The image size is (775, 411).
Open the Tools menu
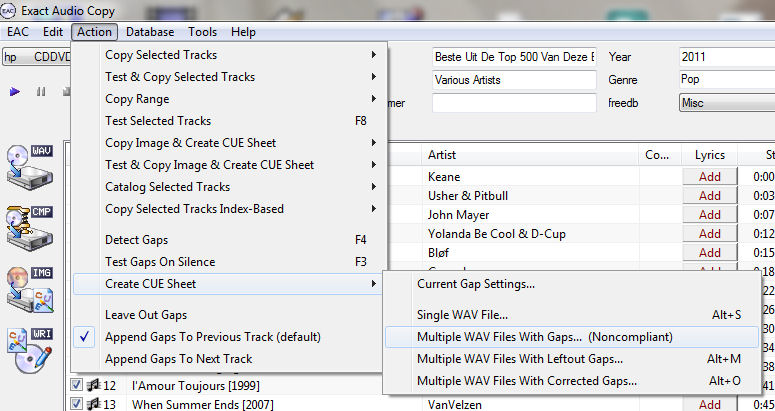pyautogui.click(x=202, y=32)
